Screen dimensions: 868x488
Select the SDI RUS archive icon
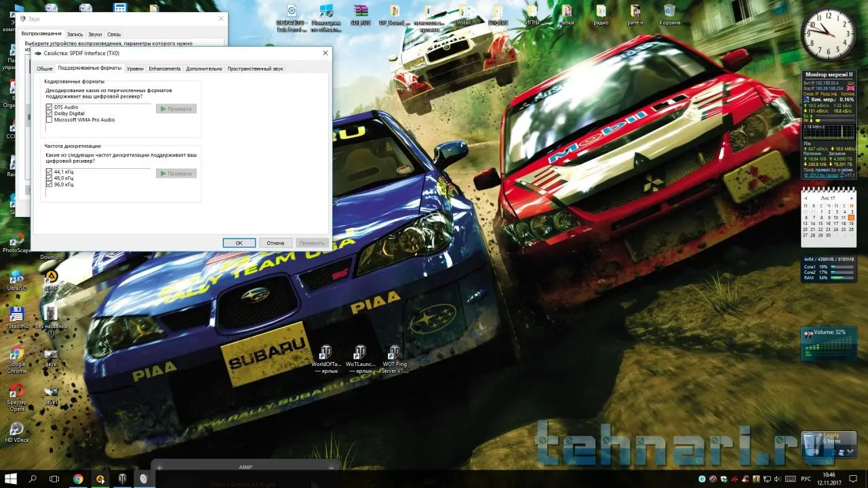click(x=360, y=15)
